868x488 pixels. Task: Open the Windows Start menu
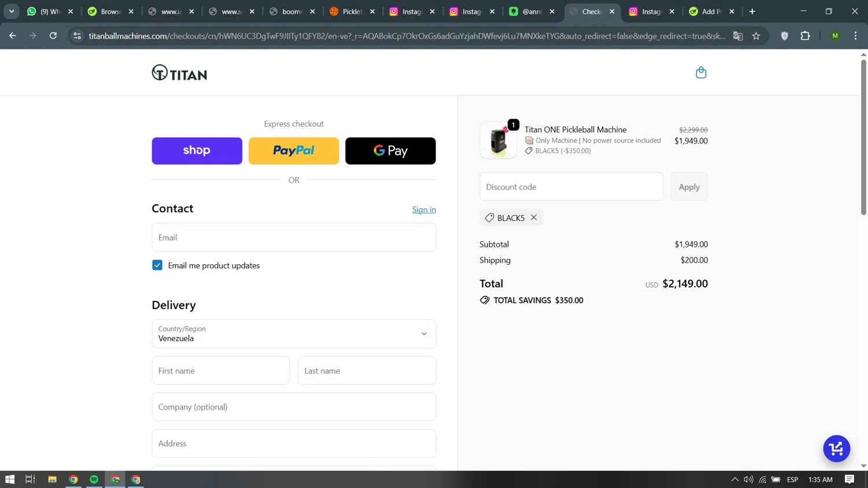10,479
